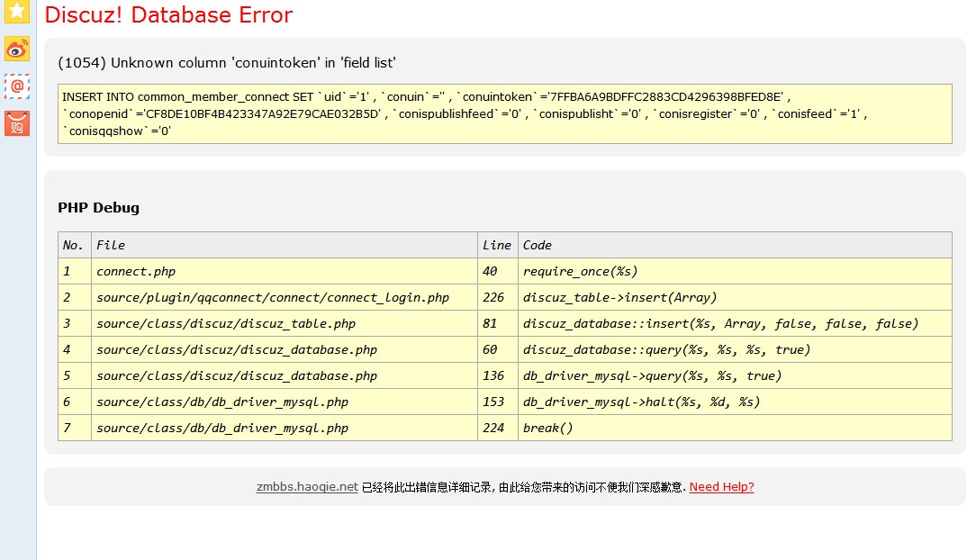Open the zmbbs.haoqie.net link
967x560 pixels.
[x=307, y=487]
